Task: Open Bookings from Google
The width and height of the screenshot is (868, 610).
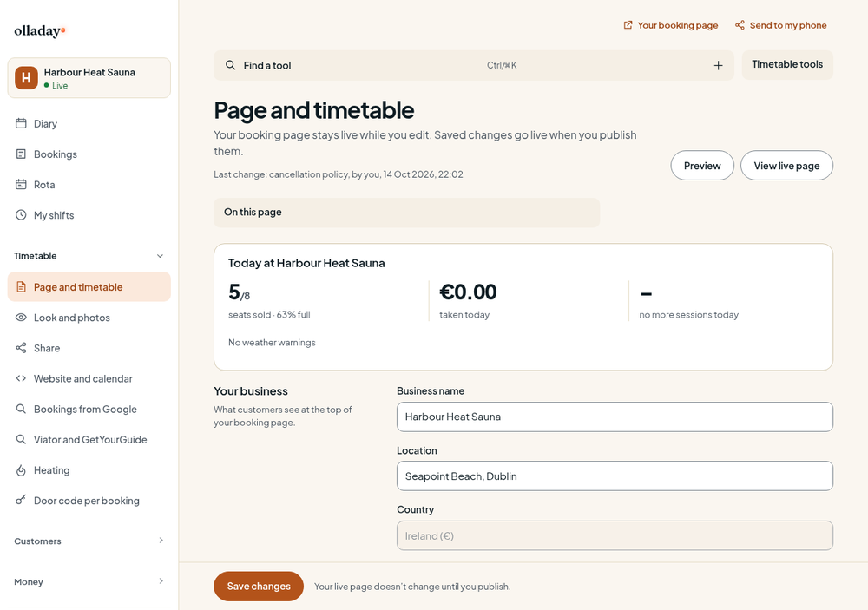Action: 89,409
